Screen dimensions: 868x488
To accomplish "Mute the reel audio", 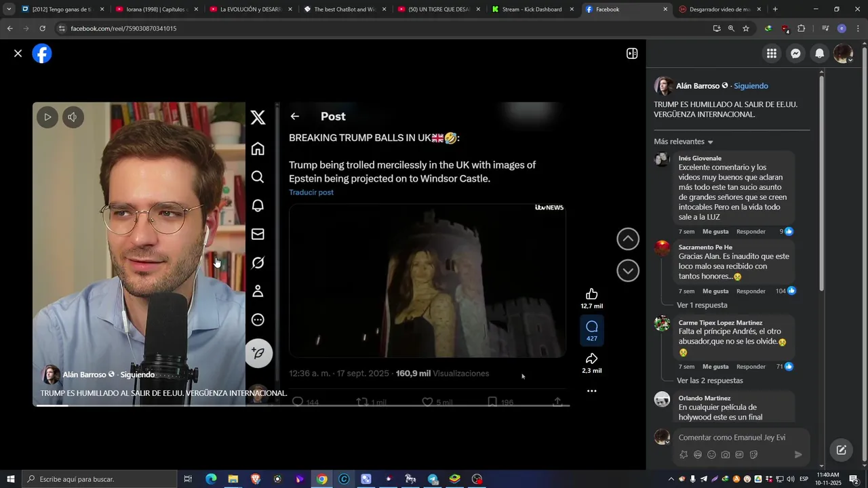I will 73,117.
